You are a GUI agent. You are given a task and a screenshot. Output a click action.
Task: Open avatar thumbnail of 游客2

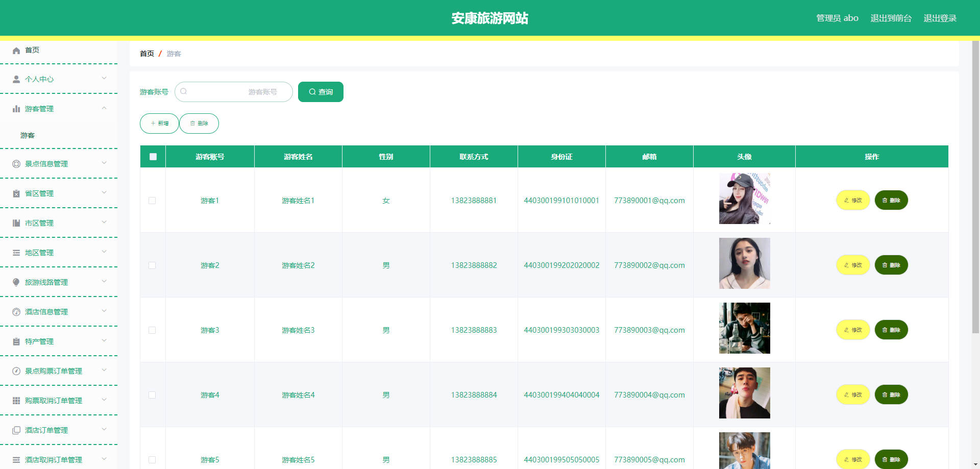tap(745, 263)
